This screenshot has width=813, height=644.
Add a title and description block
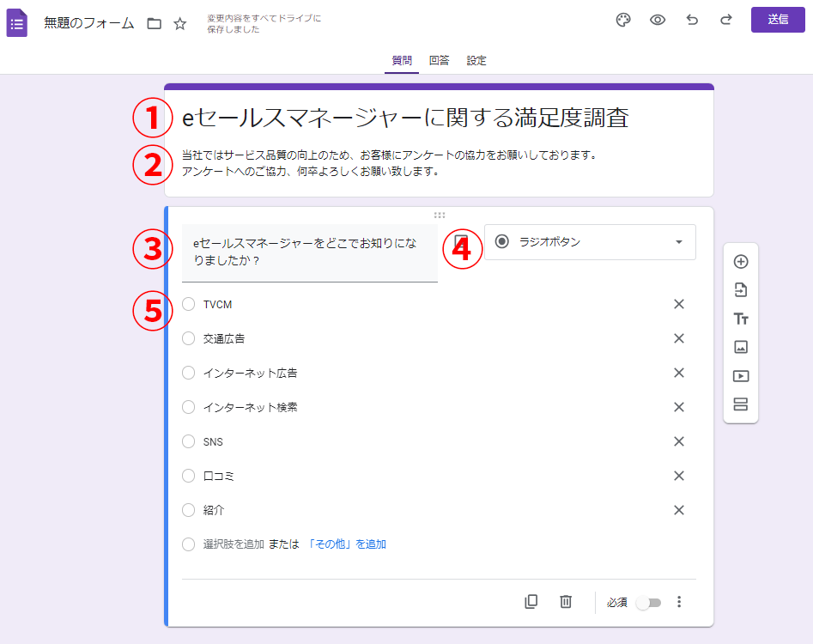click(741, 319)
